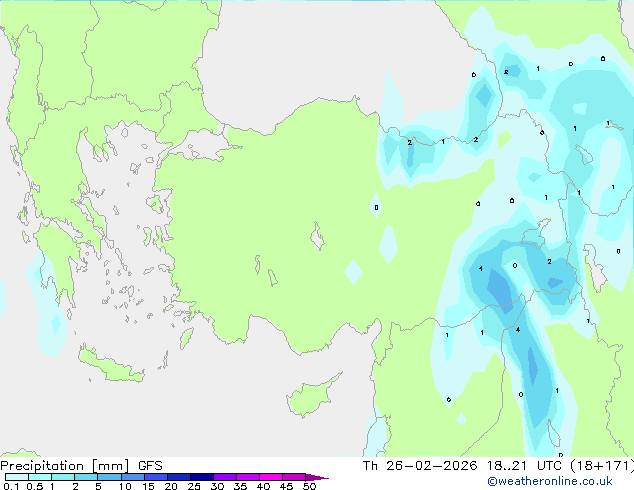The height and width of the screenshot is (490, 634).
Task: Select the 10–15 mm legend swatch
Action: pos(132,477)
